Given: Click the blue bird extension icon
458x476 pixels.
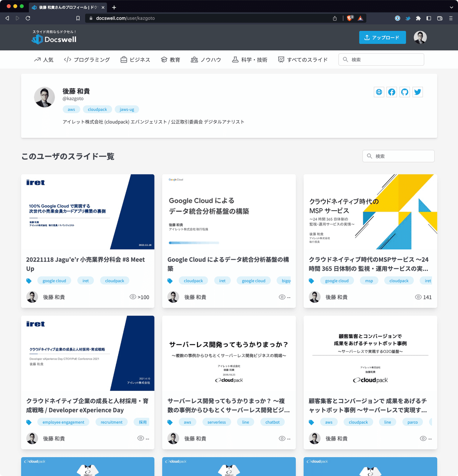Looking at the screenshot, I should [x=408, y=18].
